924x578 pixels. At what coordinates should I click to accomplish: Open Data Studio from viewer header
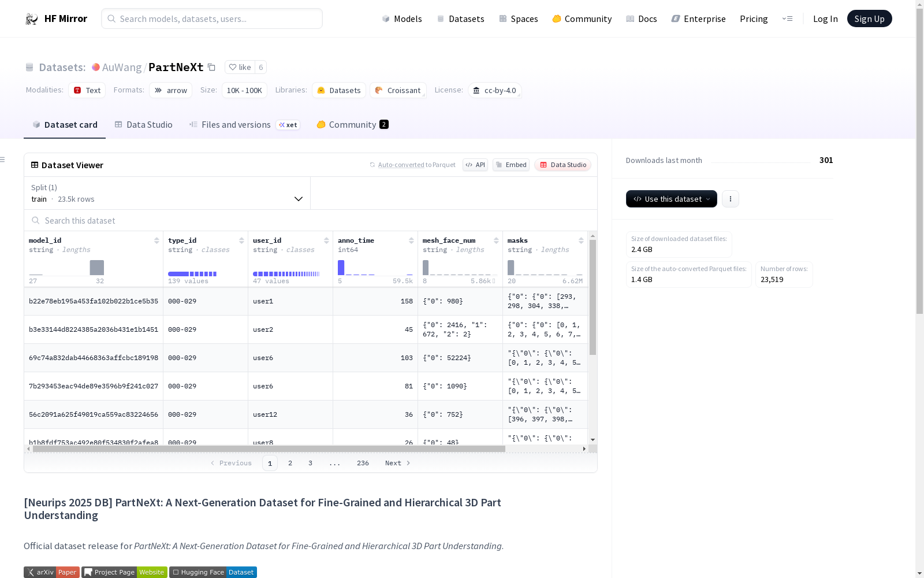(x=563, y=165)
